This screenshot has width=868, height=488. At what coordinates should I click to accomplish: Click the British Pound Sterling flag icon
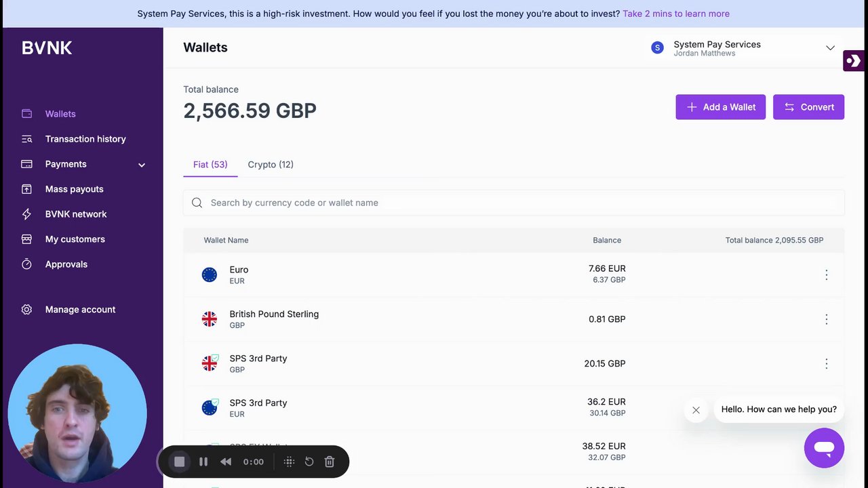click(210, 319)
